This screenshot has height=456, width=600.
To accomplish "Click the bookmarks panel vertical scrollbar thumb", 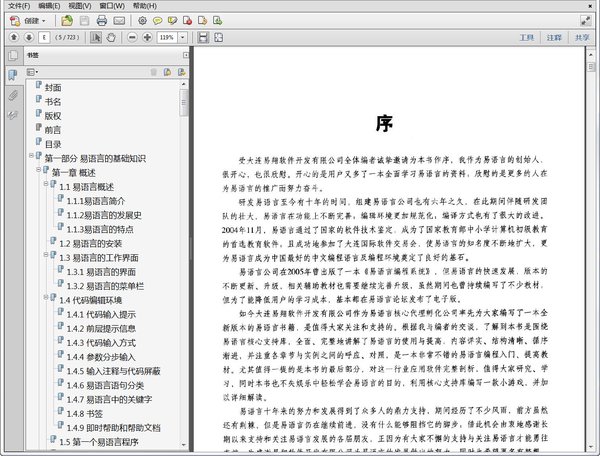I will (x=184, y=103).
